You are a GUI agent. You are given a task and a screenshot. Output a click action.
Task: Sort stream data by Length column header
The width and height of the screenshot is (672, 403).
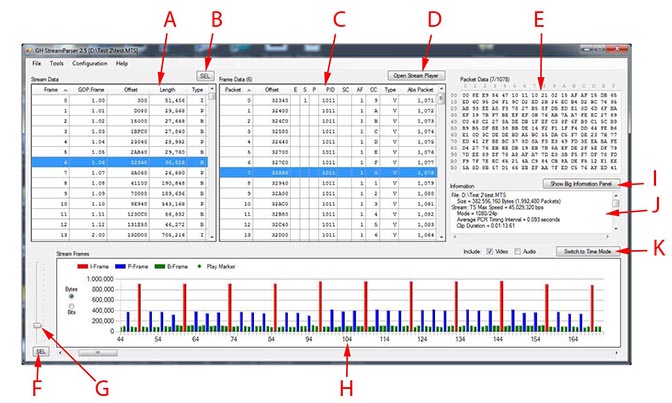[167, 89]
